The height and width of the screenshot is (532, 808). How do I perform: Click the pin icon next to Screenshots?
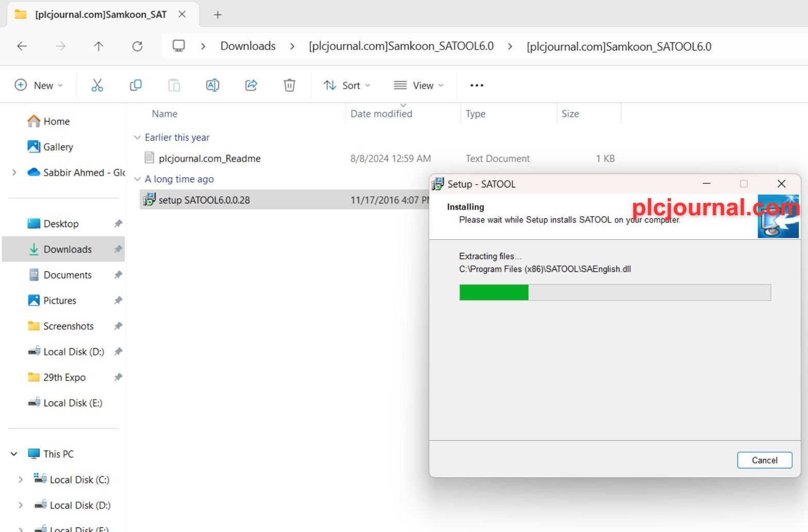(118, 326)
